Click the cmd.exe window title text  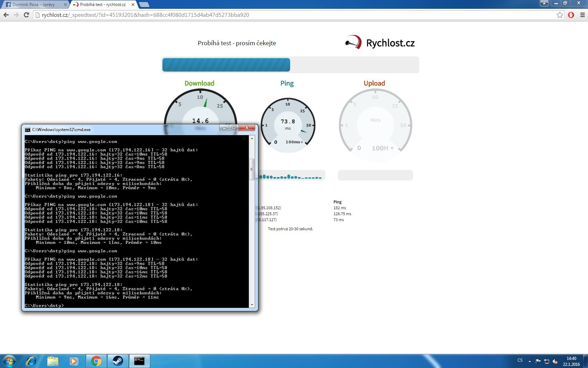61,130
